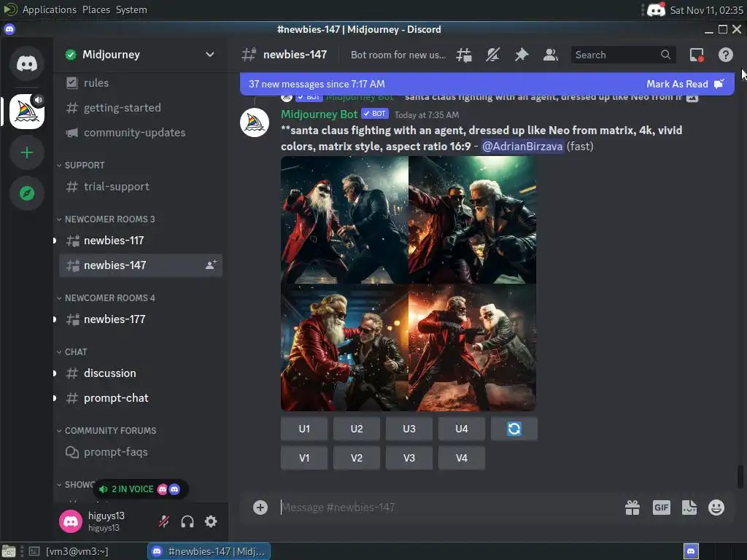The image size is (747, 560).
Task: Click Discord tray icon in bottom panel
Action: [x=692, y=551]
